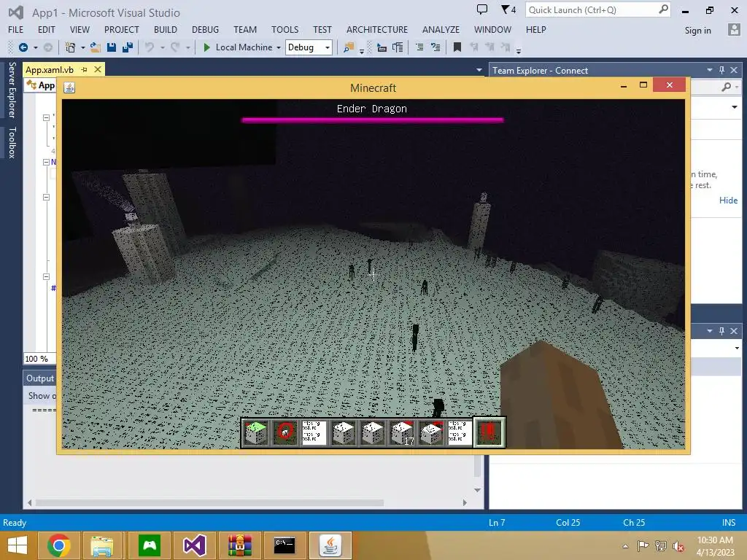Open the WINDOW menu

[492, 29]
